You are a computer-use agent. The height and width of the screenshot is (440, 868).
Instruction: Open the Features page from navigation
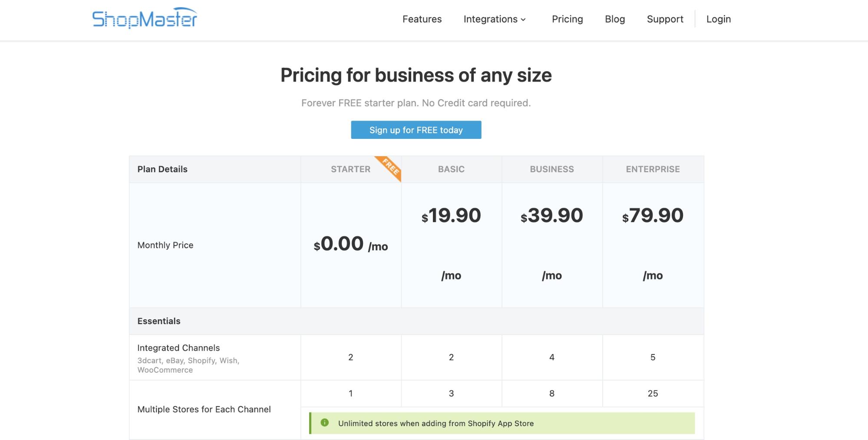(422, 19)
